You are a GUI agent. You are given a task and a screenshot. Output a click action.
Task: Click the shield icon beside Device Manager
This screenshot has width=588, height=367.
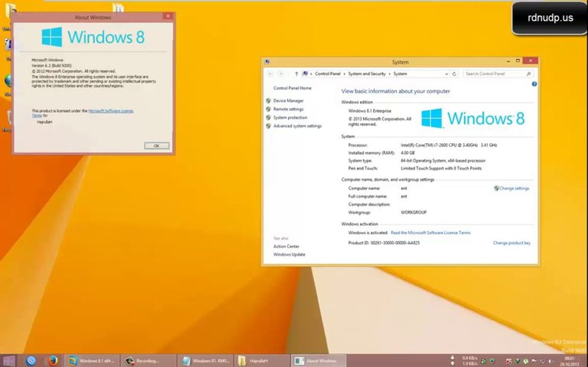(268, 100)
